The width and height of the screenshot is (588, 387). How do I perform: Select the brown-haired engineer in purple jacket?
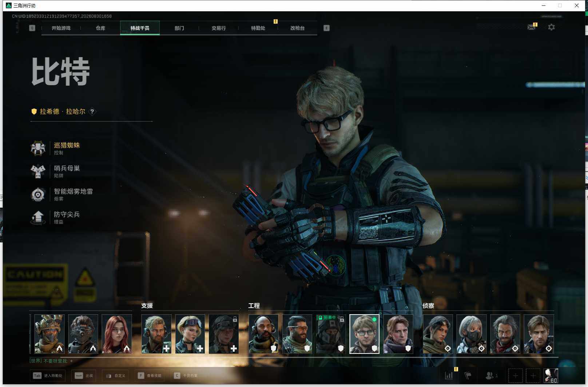[398, 334]
